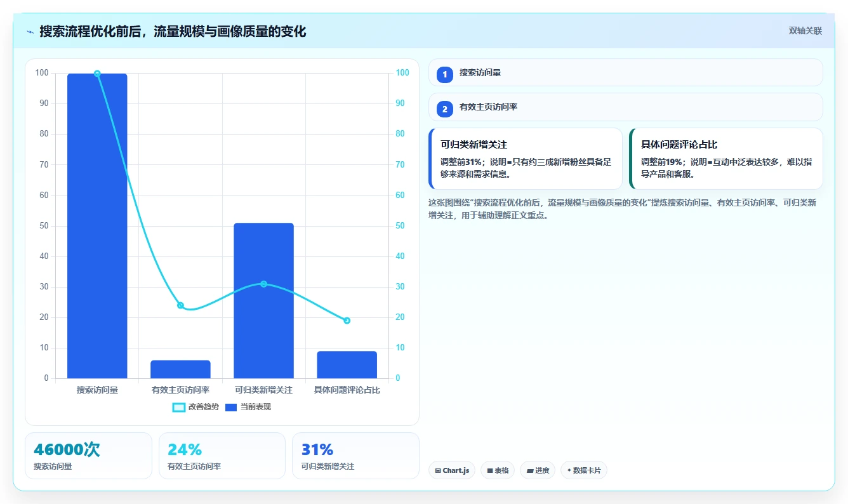Select the 有效主页访问率 list item

pos(626,107)
